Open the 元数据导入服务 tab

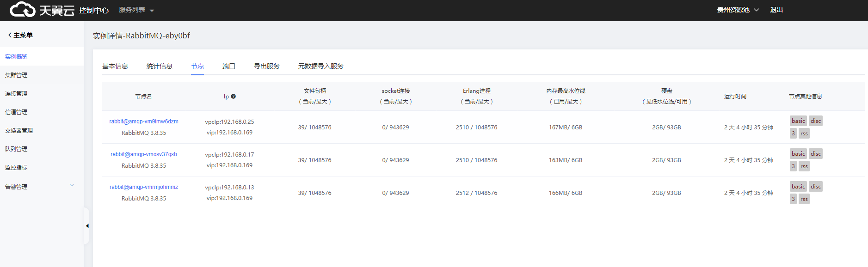tap(320, 66)
